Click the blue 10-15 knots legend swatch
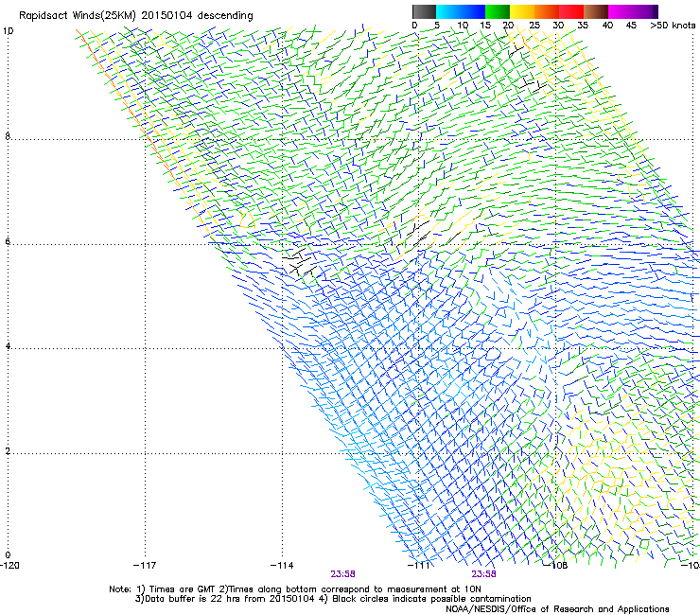The height and width of the screenshot is (615, 700). (473, 11)
